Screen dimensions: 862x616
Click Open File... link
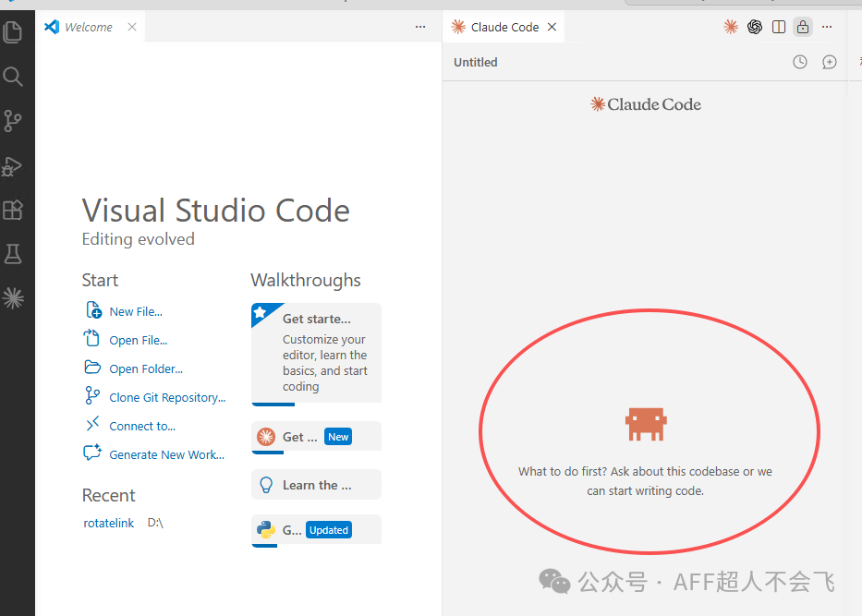click(138, 340)
